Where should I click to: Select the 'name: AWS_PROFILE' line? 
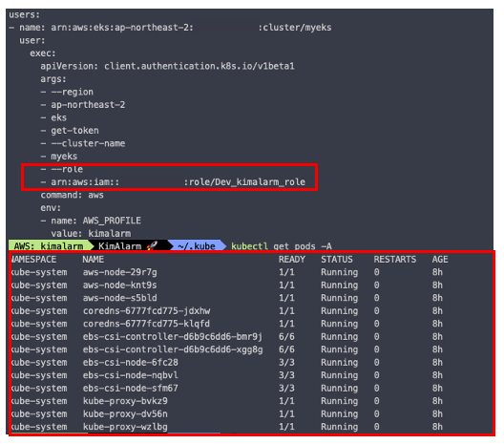pyautogui.click(x=91, y=221)
